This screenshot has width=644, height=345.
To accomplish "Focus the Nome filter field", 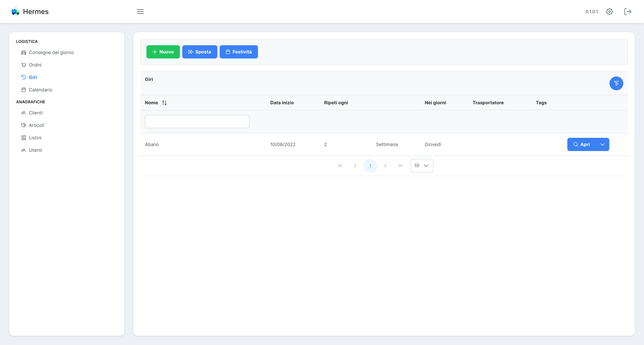I will tap(197, 122).
